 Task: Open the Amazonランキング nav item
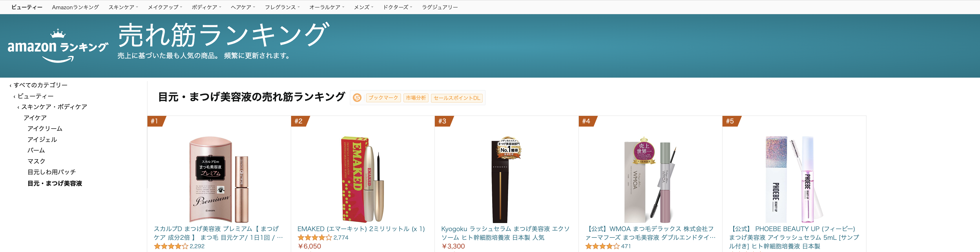pos(75,7)
